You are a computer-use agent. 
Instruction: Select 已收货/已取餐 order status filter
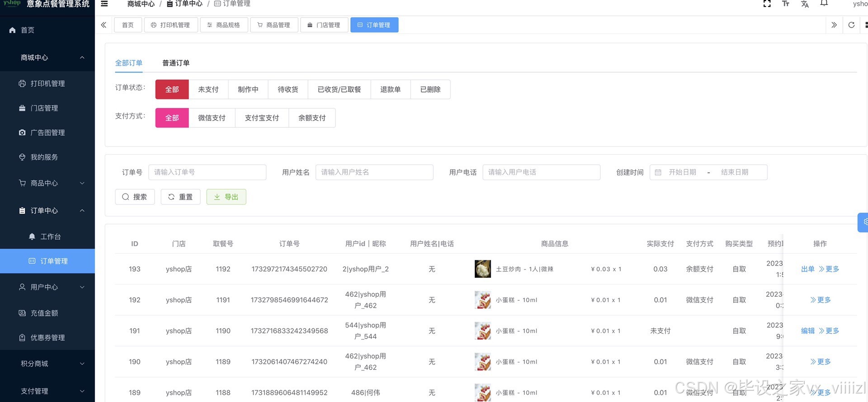coord(340,89)
